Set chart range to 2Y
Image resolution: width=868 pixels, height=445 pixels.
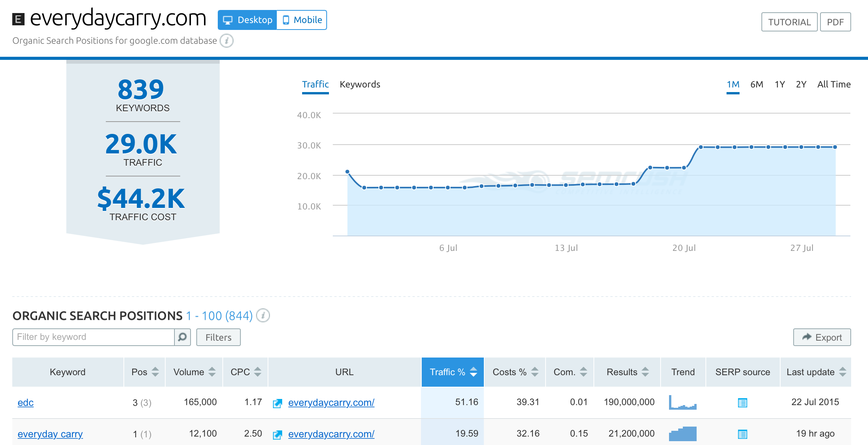[801, 84]
